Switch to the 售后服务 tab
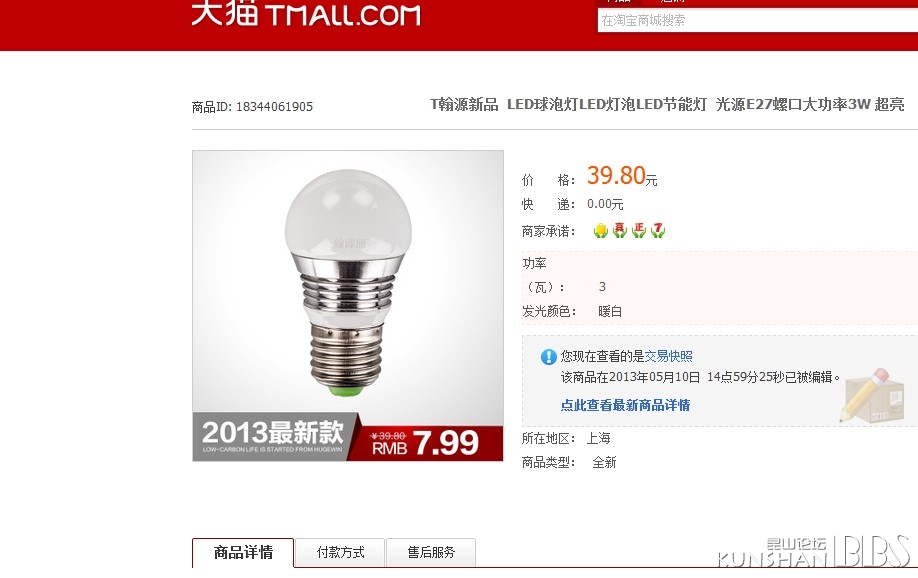The image size is (918, 578). pyautogui.click(x=431, y=552)
